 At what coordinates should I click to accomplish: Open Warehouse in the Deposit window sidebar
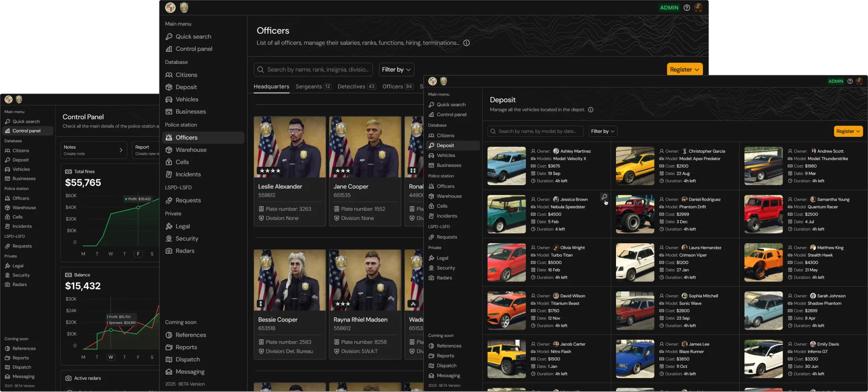[449, 196]
